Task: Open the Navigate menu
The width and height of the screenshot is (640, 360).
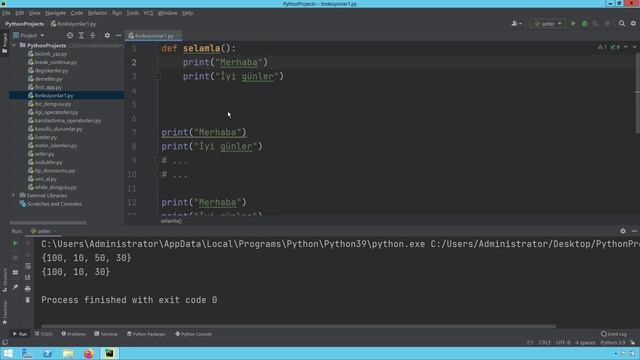Action: (x=55, y=13)
